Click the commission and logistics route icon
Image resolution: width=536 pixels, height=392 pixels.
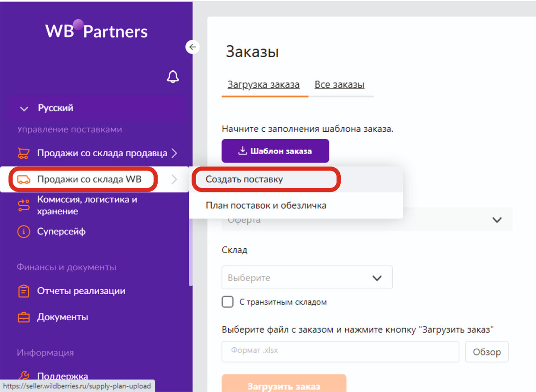point(24,205)
